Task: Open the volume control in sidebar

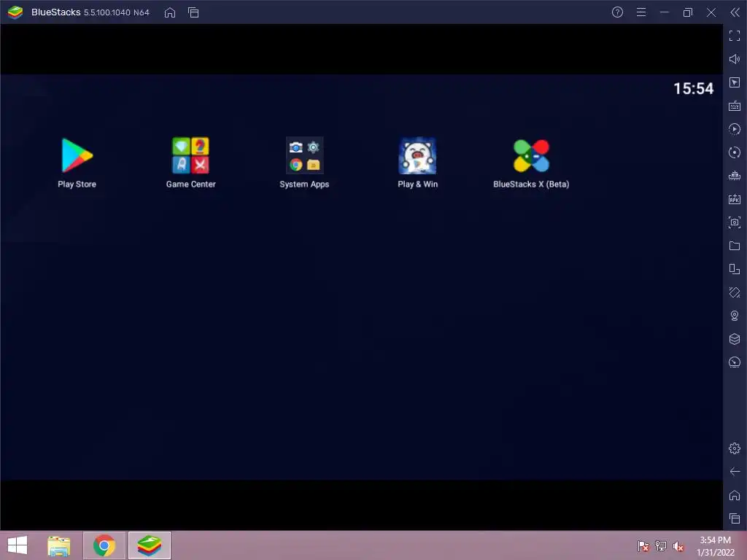Action: (x=735, y=59)
